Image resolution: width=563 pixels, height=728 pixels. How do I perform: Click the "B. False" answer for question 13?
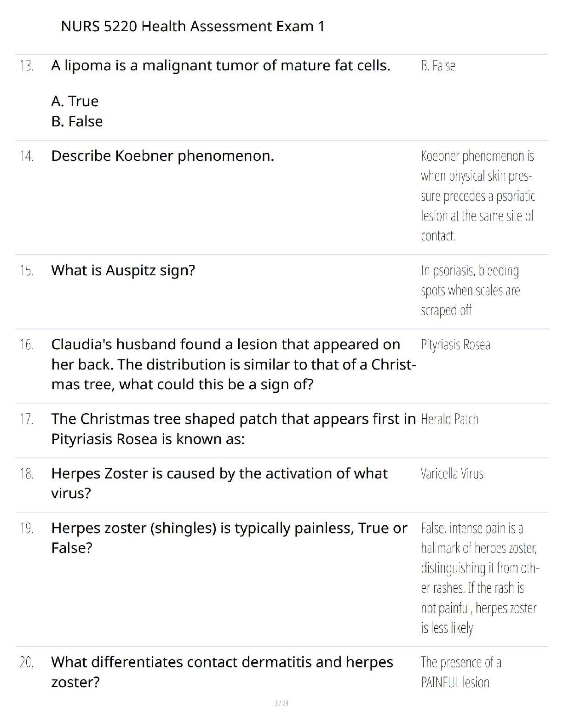[438, 66]
